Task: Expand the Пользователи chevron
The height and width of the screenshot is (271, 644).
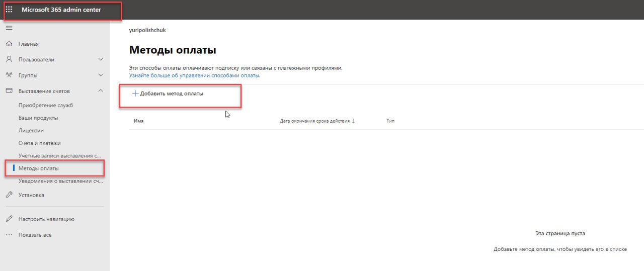Action: point(101,59)
